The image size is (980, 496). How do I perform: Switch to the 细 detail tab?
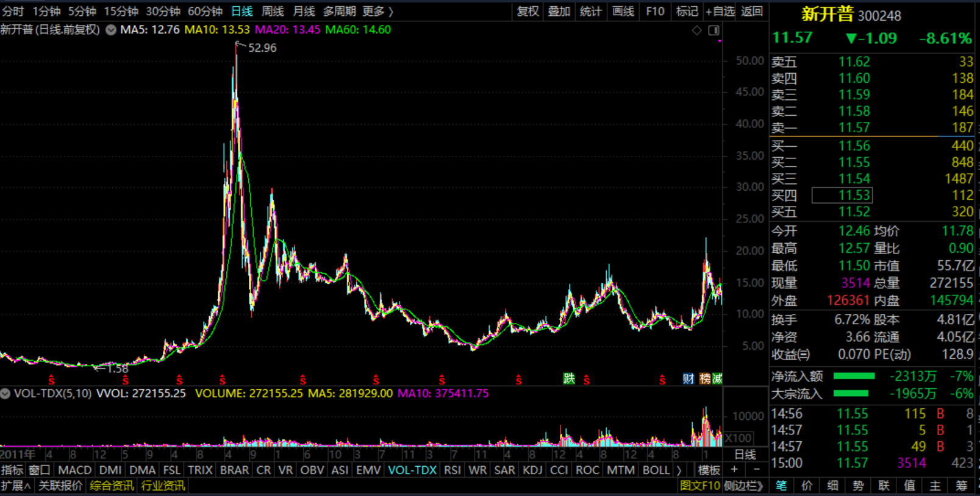pos(833,486)
